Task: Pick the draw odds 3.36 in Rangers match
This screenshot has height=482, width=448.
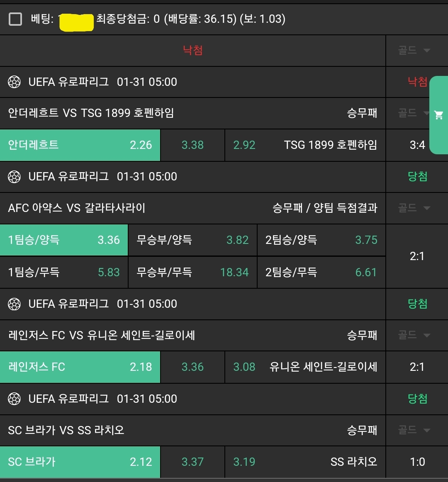Action: (x=192, y=367)
